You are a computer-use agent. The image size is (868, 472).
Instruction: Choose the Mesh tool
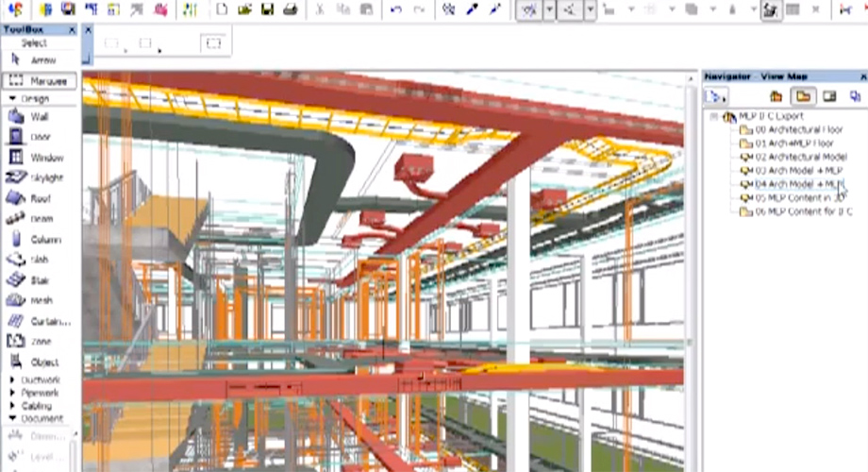(x=39, y=300)
